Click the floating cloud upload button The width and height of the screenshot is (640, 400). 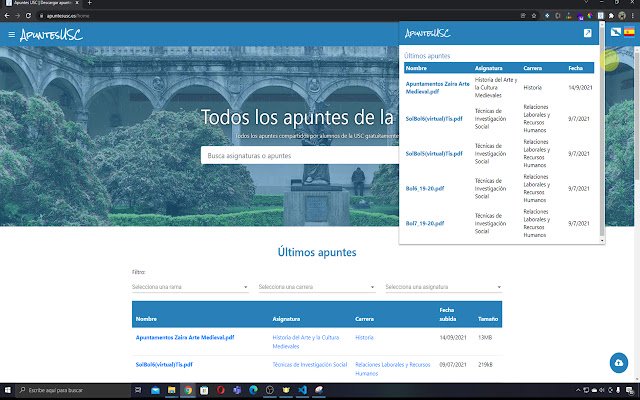tap(619, 362)
